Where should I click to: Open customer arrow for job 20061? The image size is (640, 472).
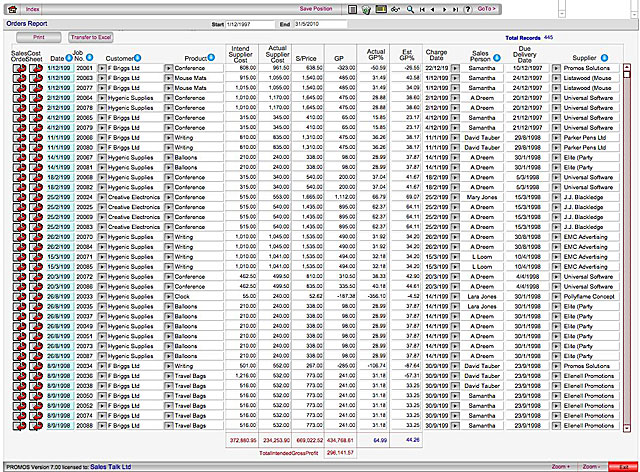click(x=102, y=68)
